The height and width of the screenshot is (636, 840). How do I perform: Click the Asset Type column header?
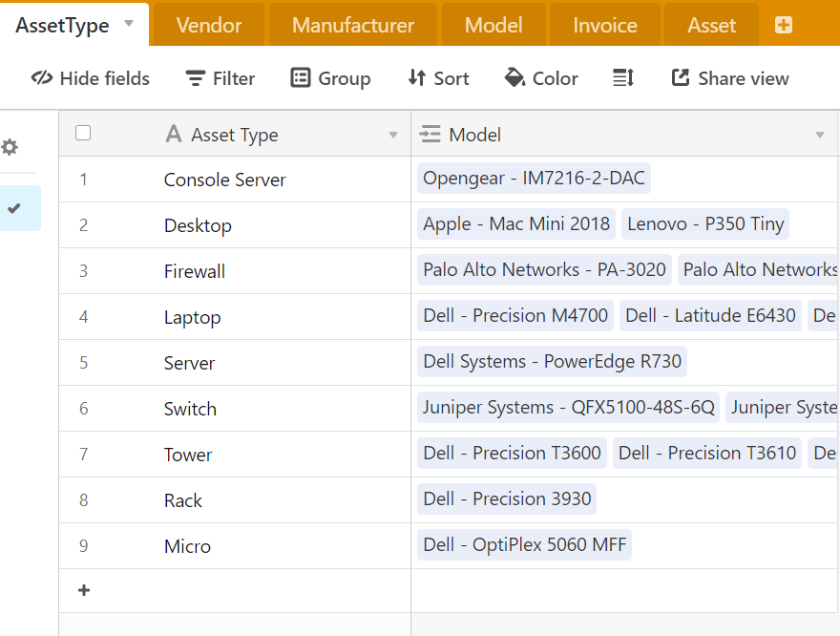coord(235,134)
